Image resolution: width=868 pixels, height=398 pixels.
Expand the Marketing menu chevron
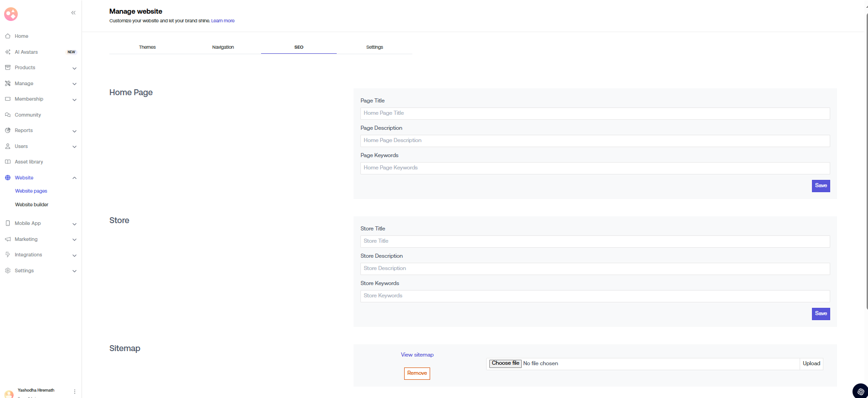(x=74, y=240)
